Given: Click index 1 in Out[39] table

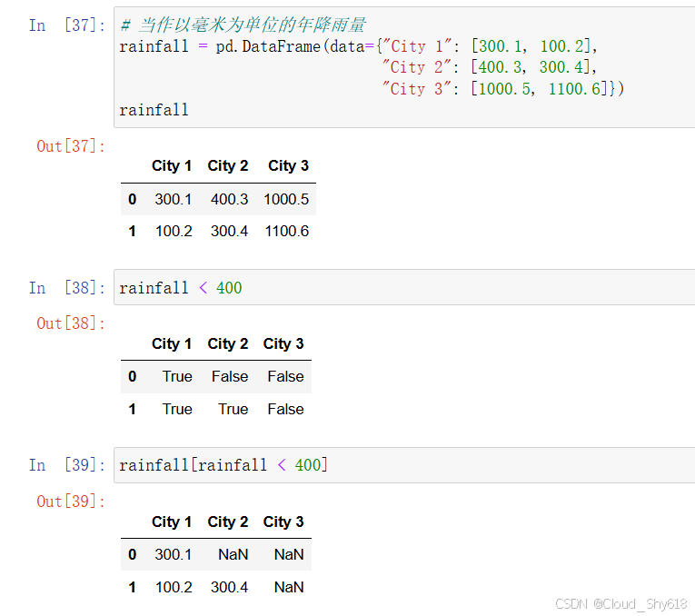Looking at the screenshot, I should (132, 587).
